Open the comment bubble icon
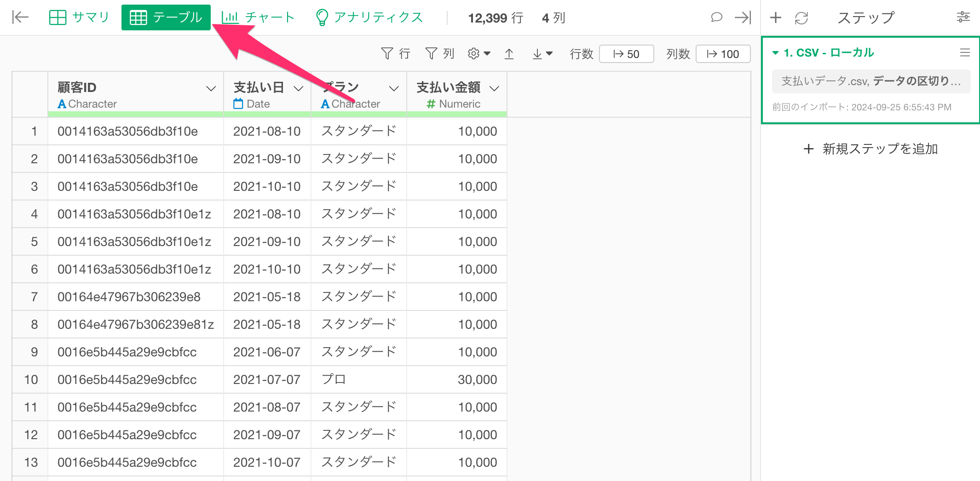Screen dimensions: 980x481 click(716, 17)
